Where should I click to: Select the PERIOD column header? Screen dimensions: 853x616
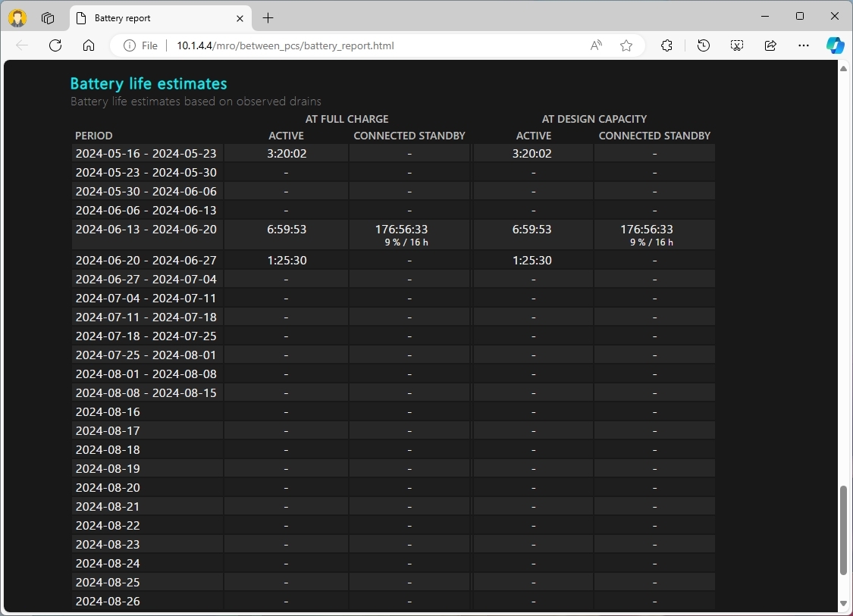click(x=93, y=136)
